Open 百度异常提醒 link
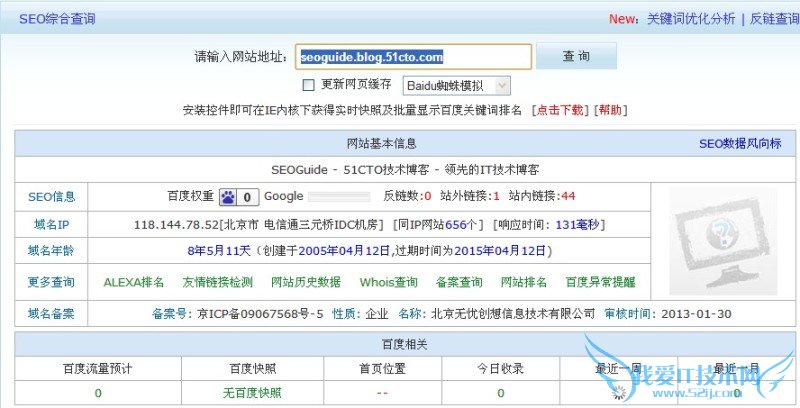Screen dimensions: 800x408 (600, 282)
